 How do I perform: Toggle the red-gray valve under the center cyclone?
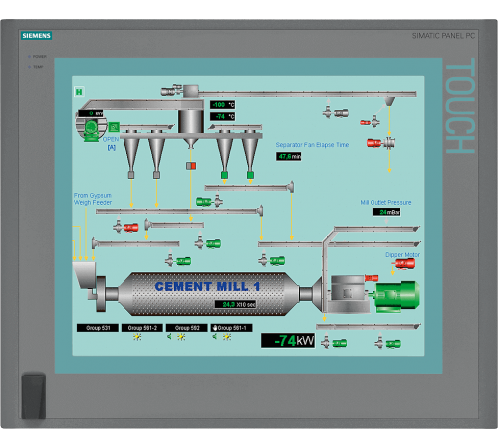[191, 166]
